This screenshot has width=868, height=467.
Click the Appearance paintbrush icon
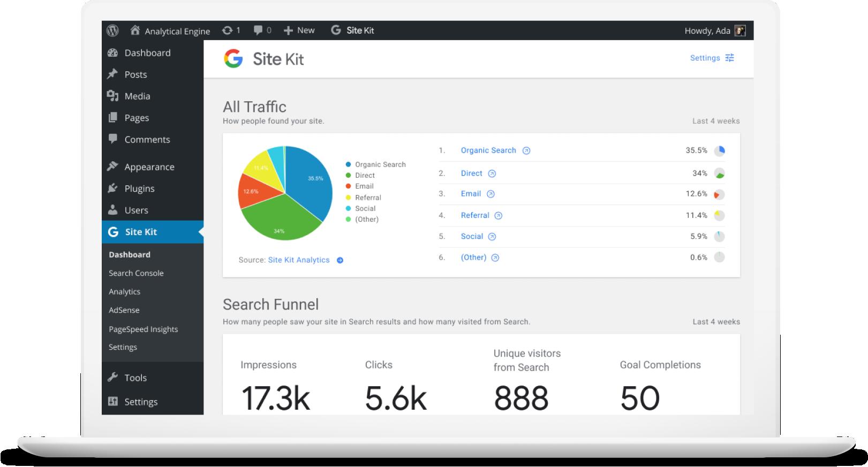[x=112, y=167]
